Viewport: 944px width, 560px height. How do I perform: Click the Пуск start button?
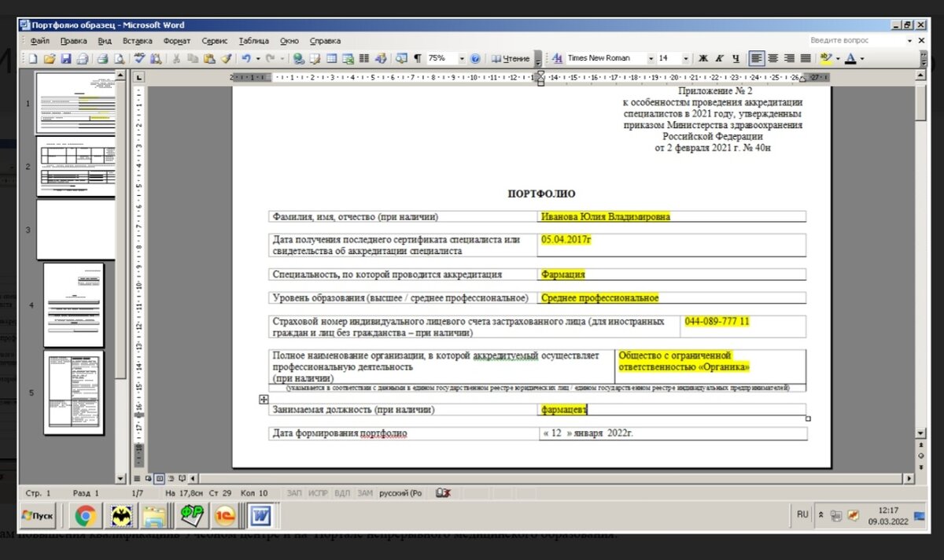tap(38, 515)
